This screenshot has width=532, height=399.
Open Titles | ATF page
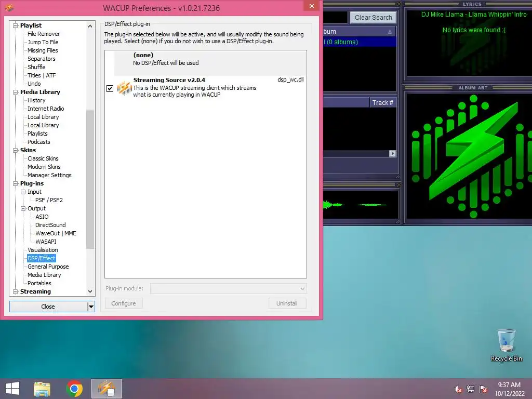tap(42, 75)
